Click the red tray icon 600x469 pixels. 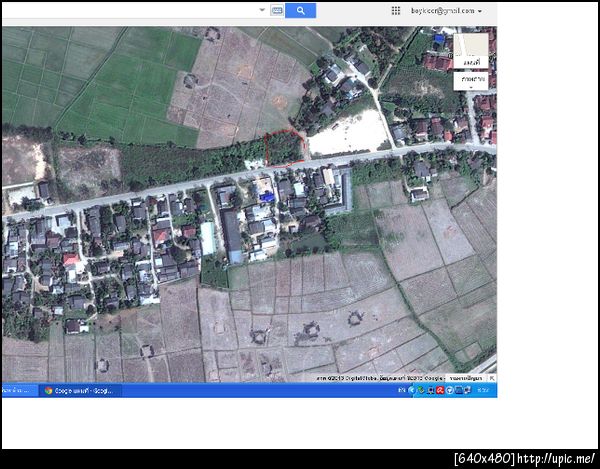coord(440,390)
